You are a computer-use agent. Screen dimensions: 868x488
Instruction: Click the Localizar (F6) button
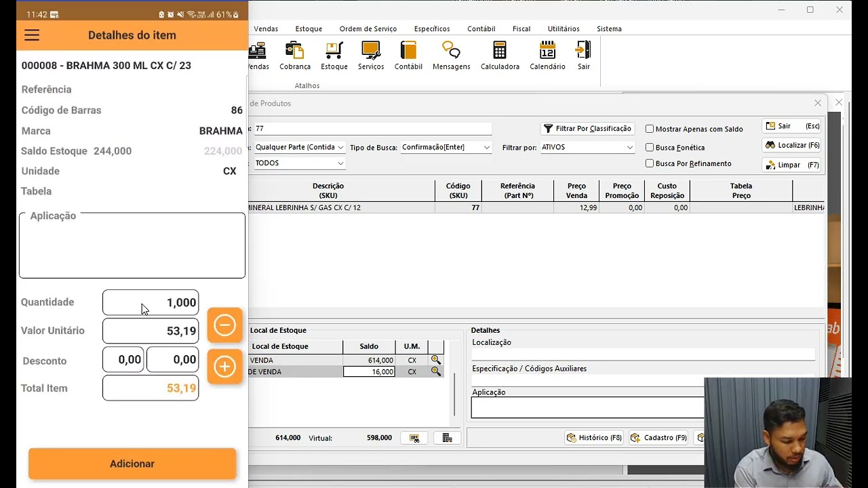tap(792, 145)
